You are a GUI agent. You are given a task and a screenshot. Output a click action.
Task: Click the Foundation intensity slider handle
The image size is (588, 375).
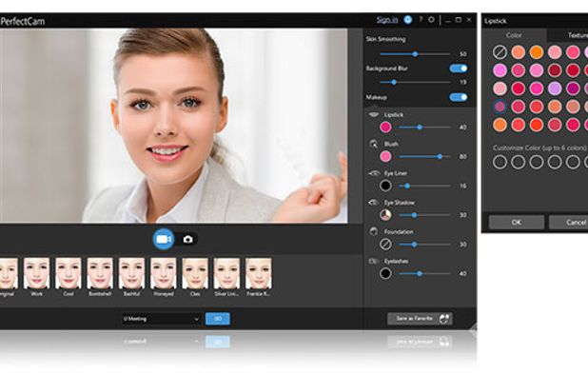pos(414,245)
